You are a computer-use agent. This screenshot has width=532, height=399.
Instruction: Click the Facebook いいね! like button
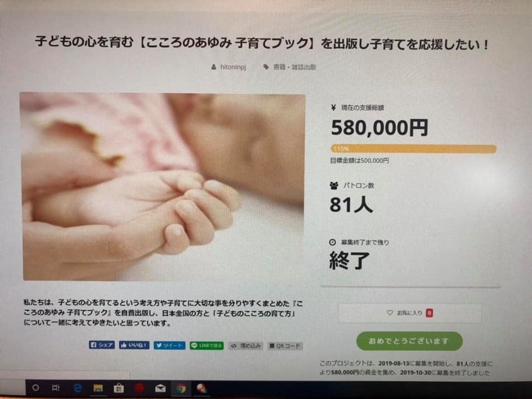click(x=134, y=345)
